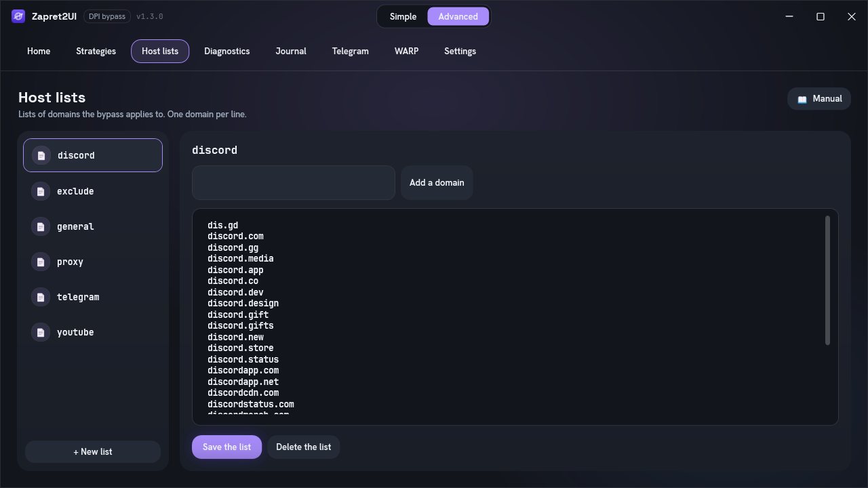Click the domain list vertical scrollbar

click(827, 280)
